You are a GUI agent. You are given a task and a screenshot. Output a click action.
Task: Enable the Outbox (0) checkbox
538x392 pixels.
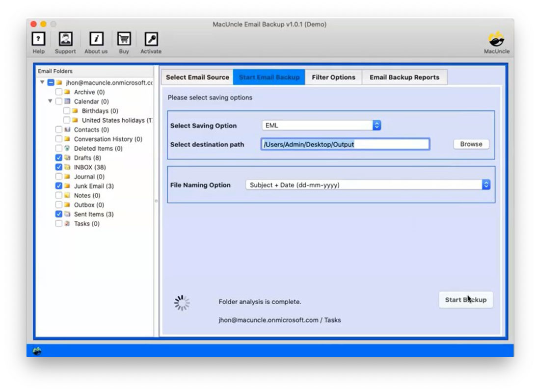pos(59,205)
